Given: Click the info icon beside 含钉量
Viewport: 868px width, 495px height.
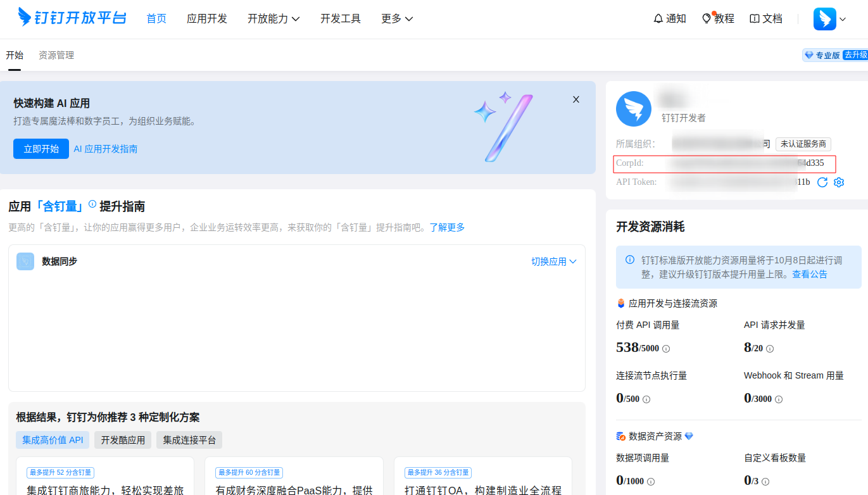Looking at the screenshot, I should click(x=92, y=204).
